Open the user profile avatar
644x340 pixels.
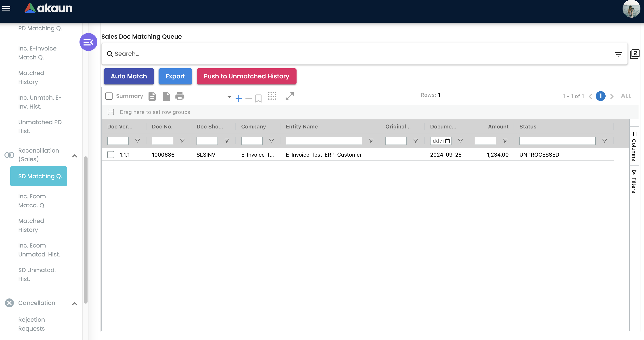pos(631,9)
